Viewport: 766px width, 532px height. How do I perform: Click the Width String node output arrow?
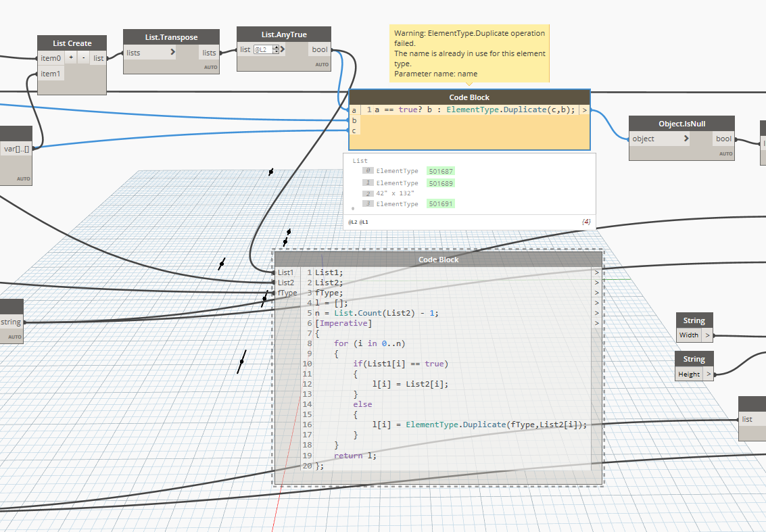(707, 335)
